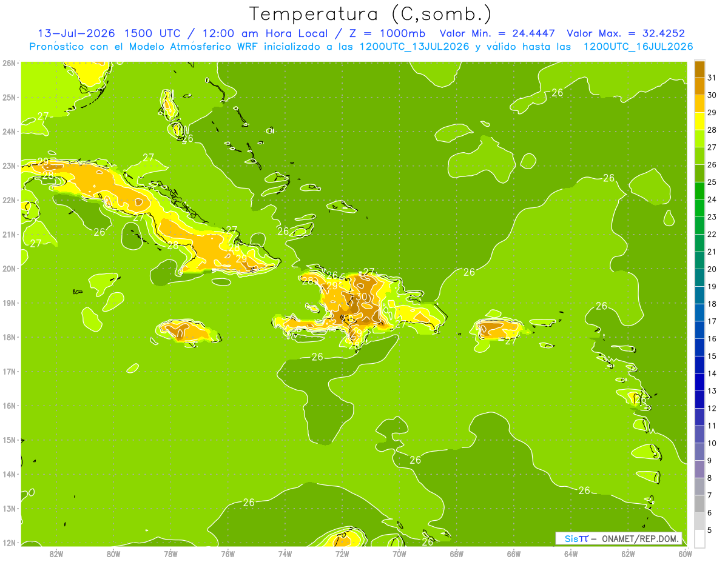Image resolution: width=728 pixels, height=562 pixels.
Task: Click the "64W" longitude label
Action: (571, 554)
